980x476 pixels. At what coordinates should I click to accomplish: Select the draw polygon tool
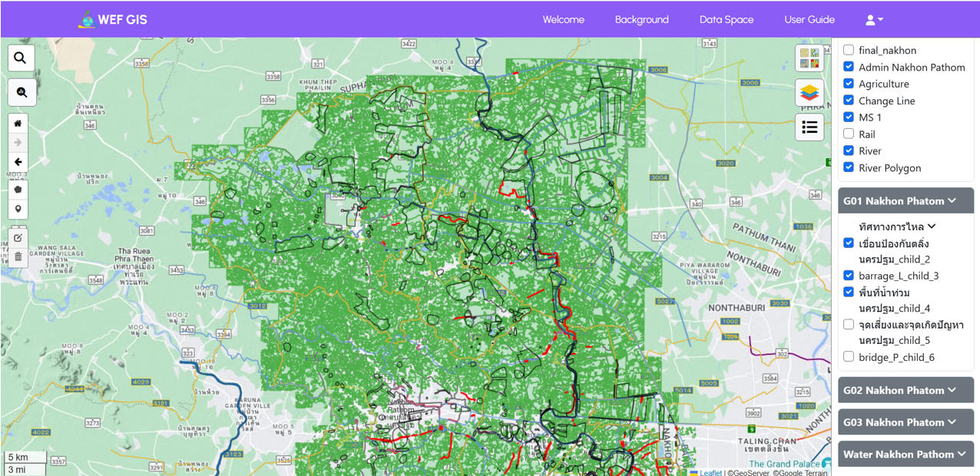(18, 189)
